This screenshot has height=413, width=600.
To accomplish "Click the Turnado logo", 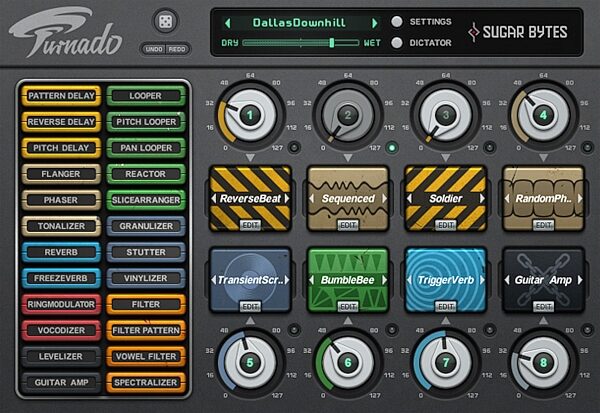I will (x=65, y=33).
